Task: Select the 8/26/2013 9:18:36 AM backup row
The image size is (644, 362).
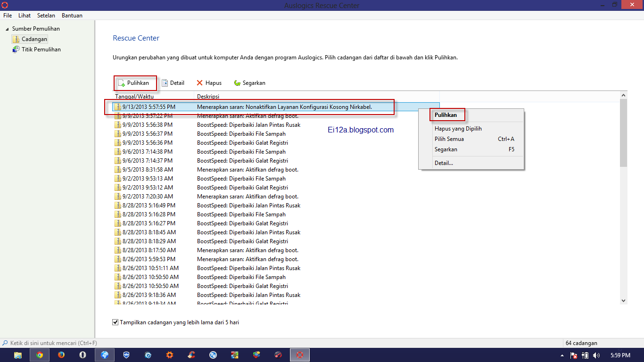Action: (276, 295)
